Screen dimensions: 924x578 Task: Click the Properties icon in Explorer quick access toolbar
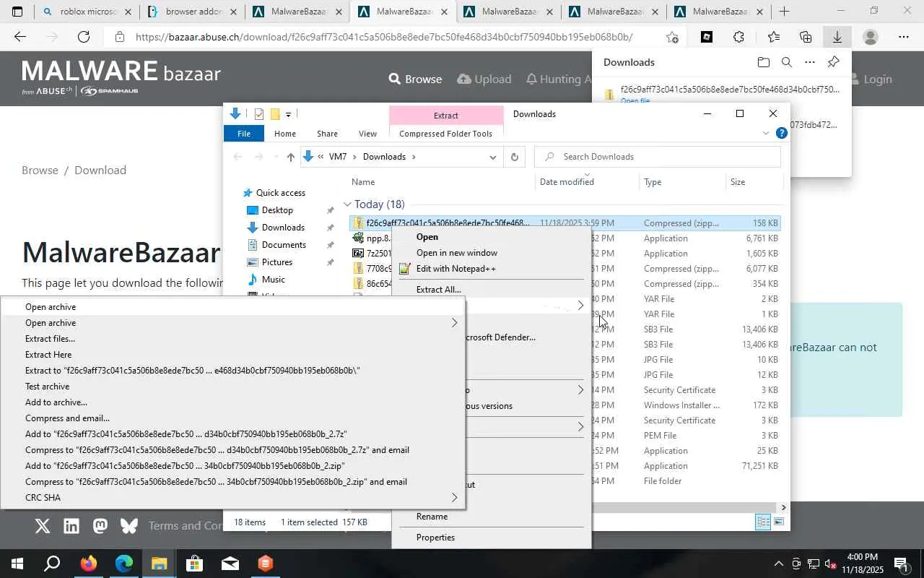click(x=259, y=114)
